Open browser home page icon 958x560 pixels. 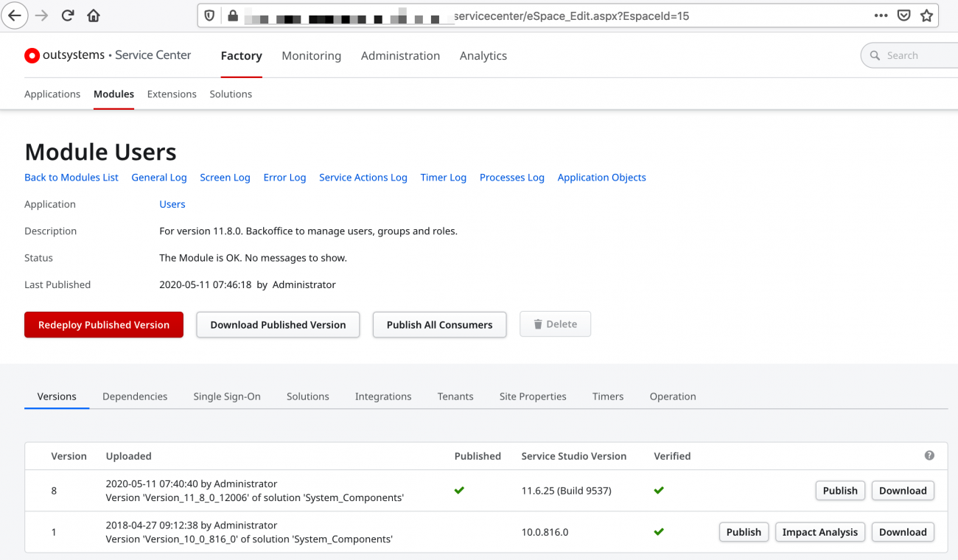(x=94, y=15)
